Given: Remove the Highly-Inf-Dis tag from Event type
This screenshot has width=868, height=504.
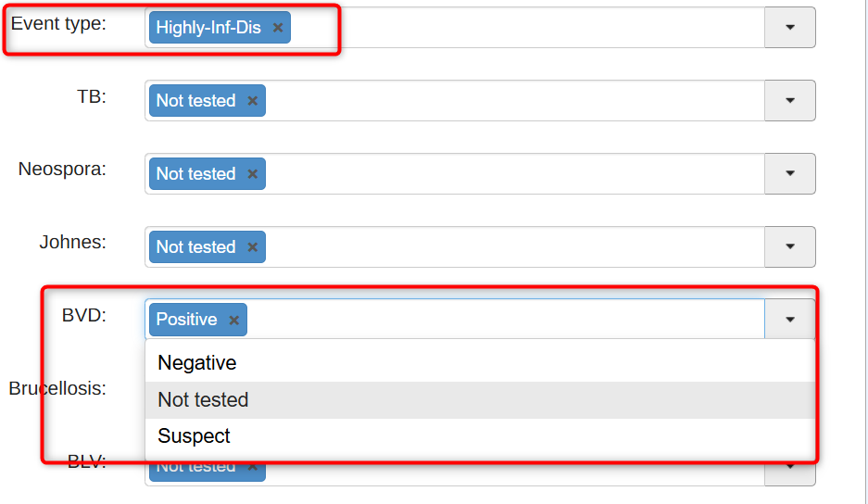Looking at the screenshot, I should coord(278,28).
